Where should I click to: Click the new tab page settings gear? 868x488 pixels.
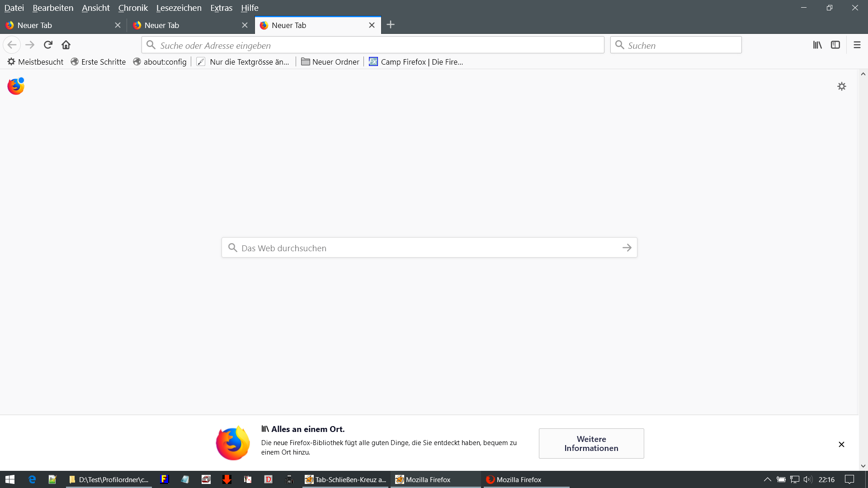tap(841, 86)
